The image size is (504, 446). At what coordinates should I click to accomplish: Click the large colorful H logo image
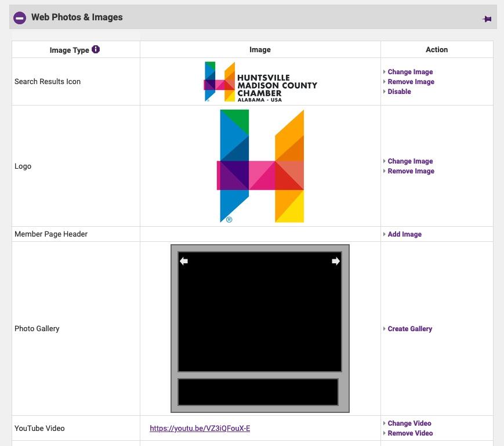[x=260, y=166]
